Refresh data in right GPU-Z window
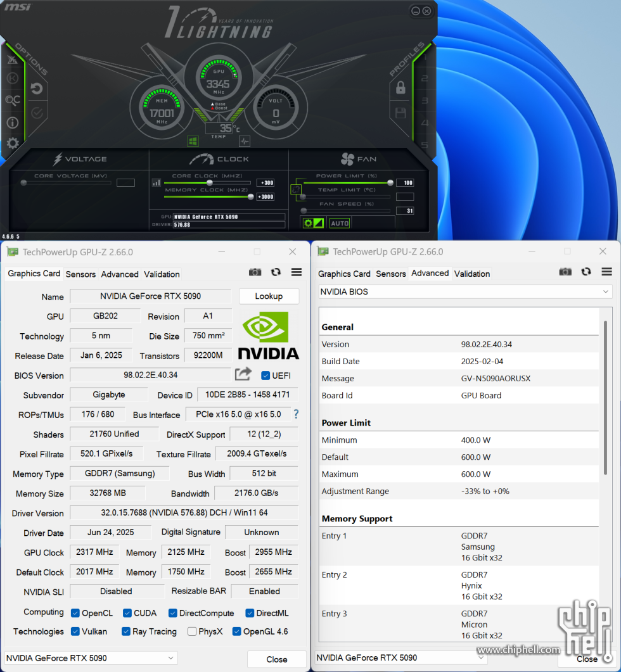Screen dimensions: 621x672 [x=586, y=272]
